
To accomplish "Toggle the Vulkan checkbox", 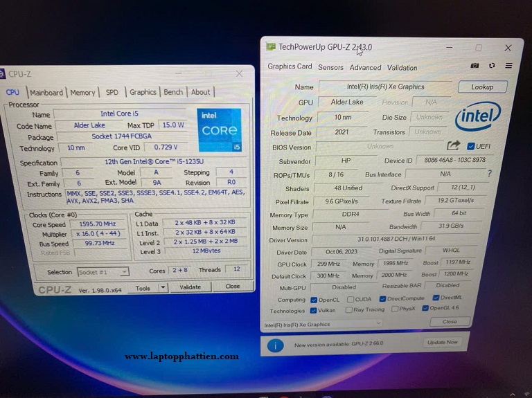I will (314, 310).
